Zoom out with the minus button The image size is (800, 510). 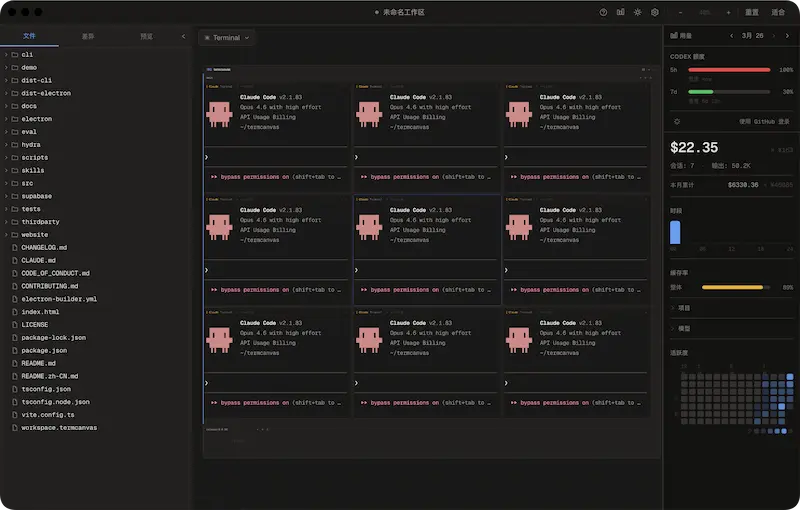(x=681, y=12)
